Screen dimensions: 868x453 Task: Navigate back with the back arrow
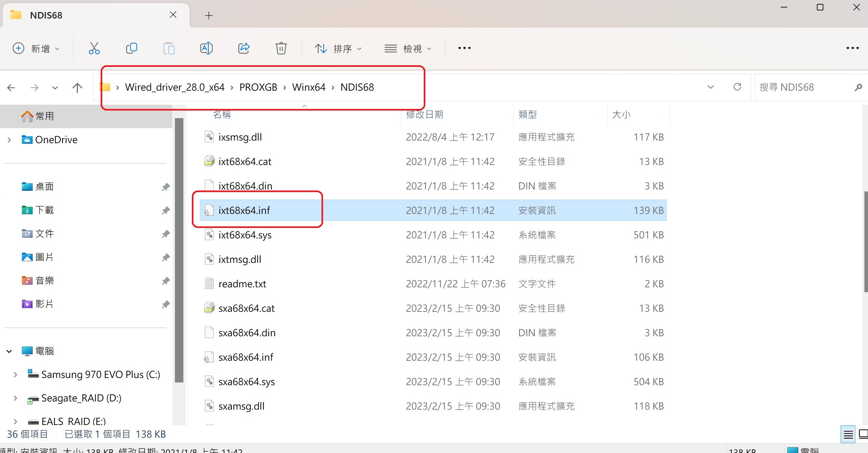tap(11, 87)
